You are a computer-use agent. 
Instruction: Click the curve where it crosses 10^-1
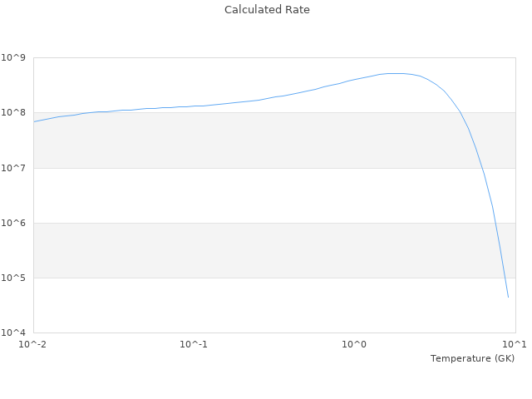194,106
